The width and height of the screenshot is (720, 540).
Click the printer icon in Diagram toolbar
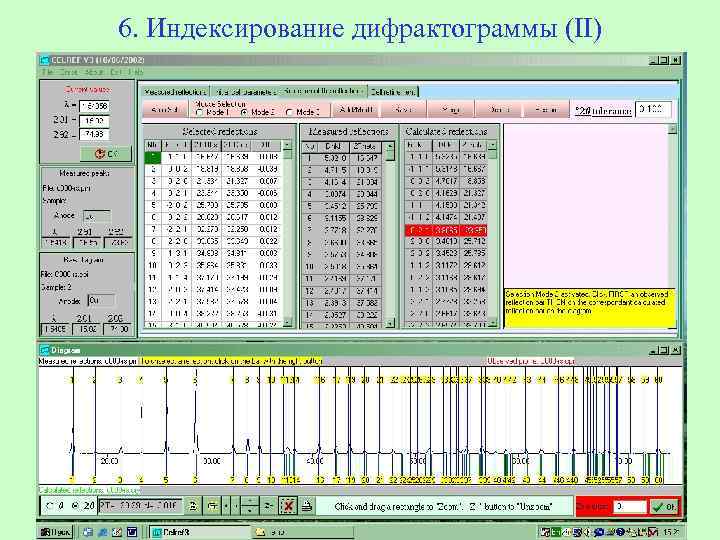(x=307, y=506)
